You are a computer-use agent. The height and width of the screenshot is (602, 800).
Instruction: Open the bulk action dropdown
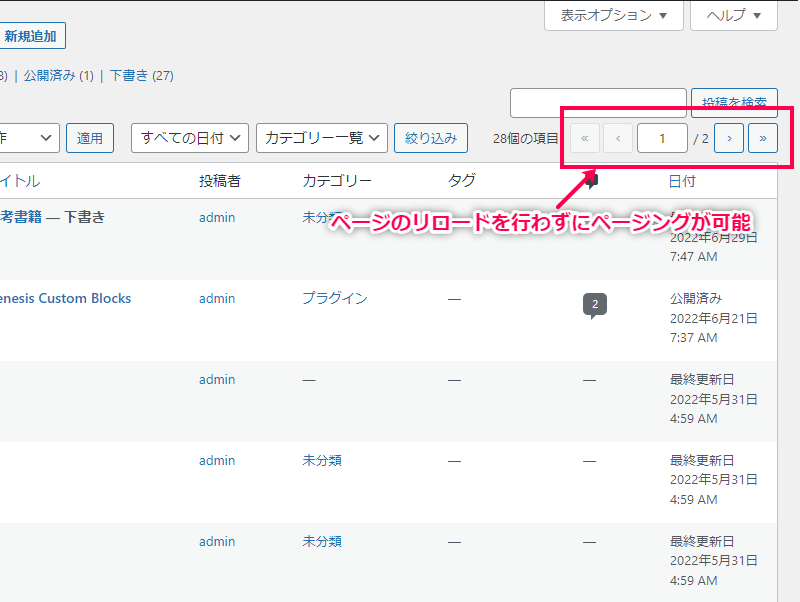tap(28, 138)
